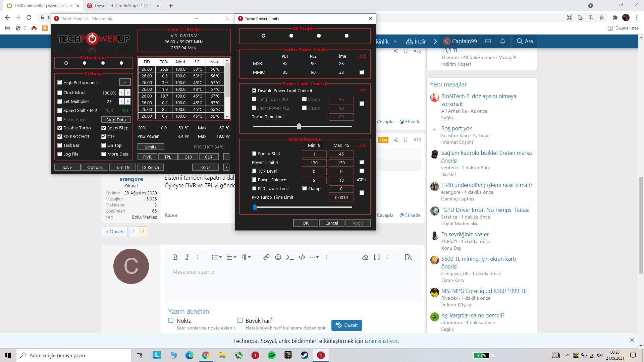This screenshot has width=644, height=362.
Task: Open the forum inbox envelope icon
Action: coord(488,41)
